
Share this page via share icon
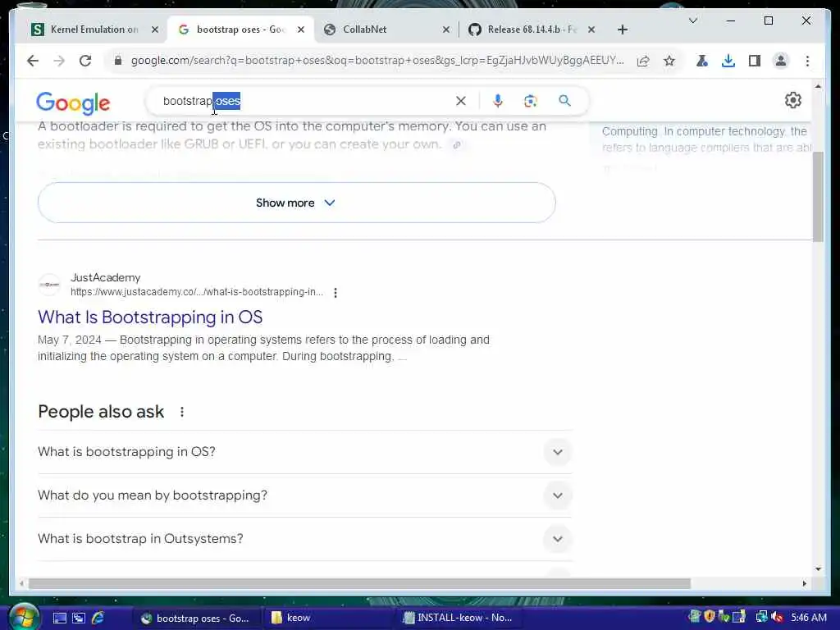click(643, 61)
